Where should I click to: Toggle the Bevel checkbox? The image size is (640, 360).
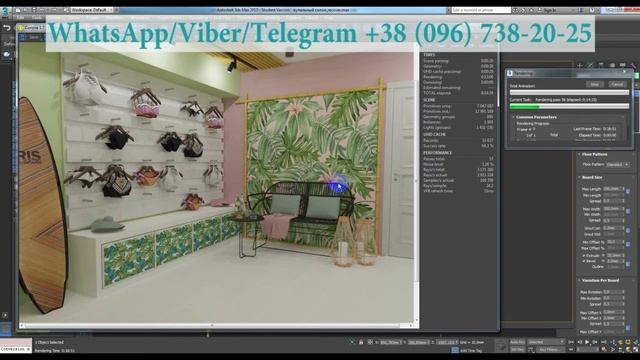pos(584,261)
